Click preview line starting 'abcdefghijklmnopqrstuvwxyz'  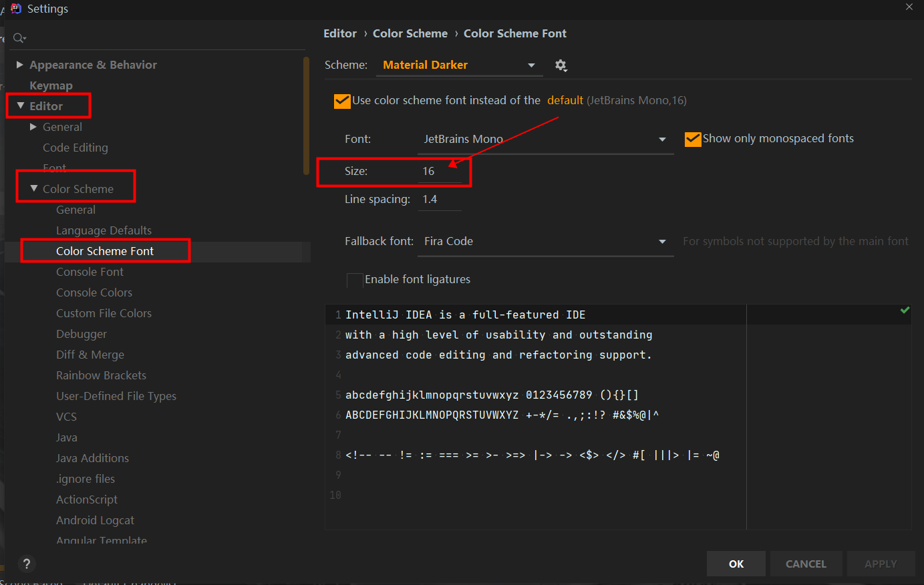(x=492, y=395)
